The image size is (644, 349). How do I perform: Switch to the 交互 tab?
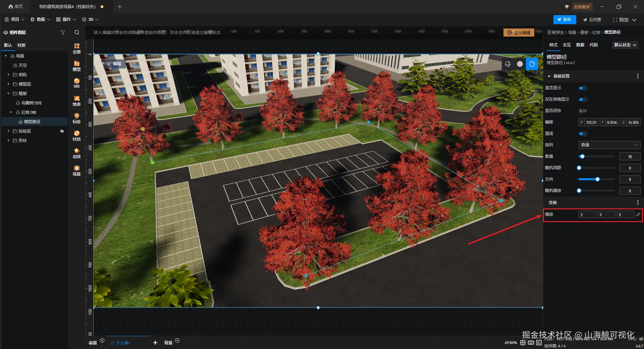(567, 45)
